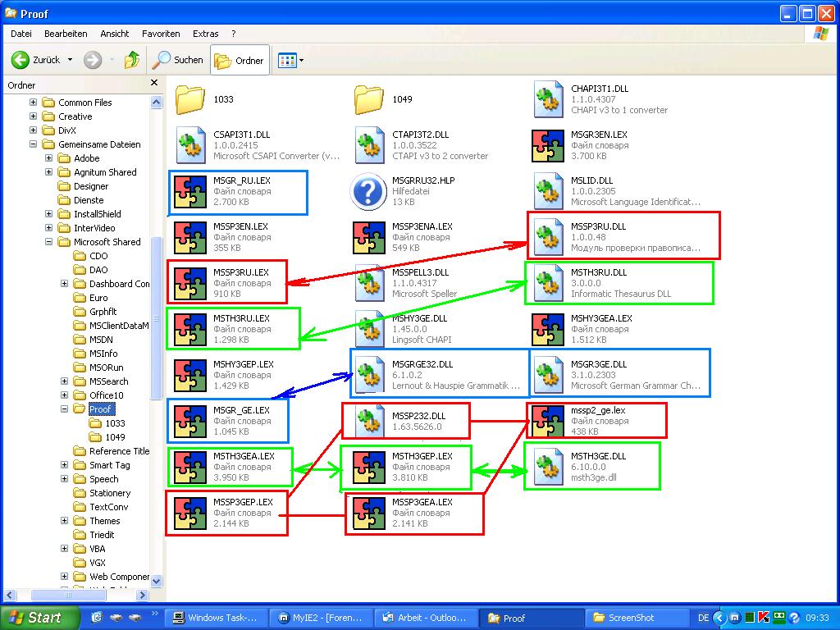840x630 pixels.
Task: Expand the Dashboard Con tree node
Action: 64,283
